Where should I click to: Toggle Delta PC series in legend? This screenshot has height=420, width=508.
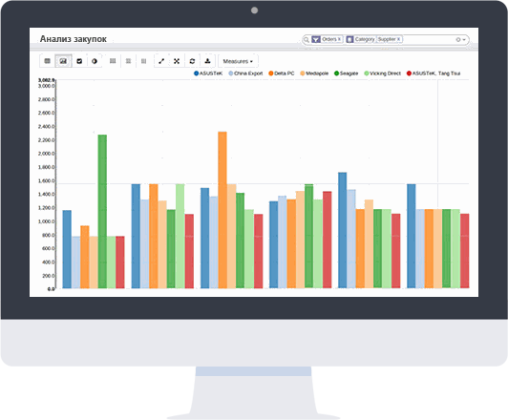tap(282, 73)
